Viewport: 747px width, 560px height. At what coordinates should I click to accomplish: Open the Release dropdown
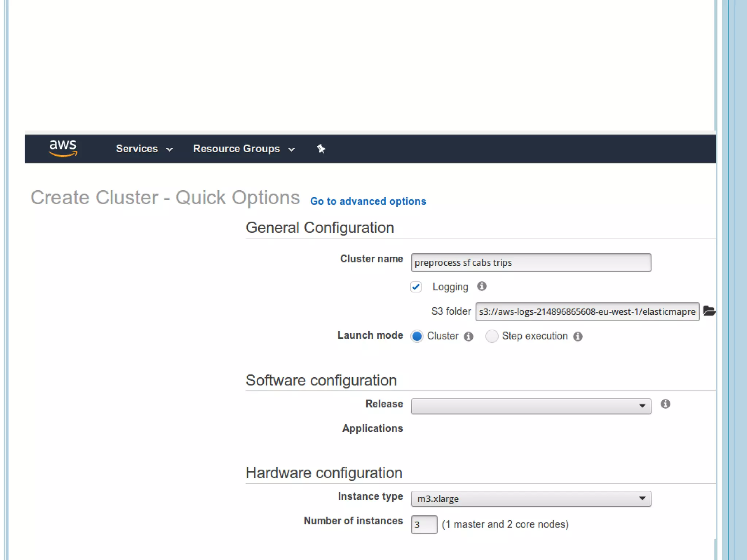(x=531, y=406)
